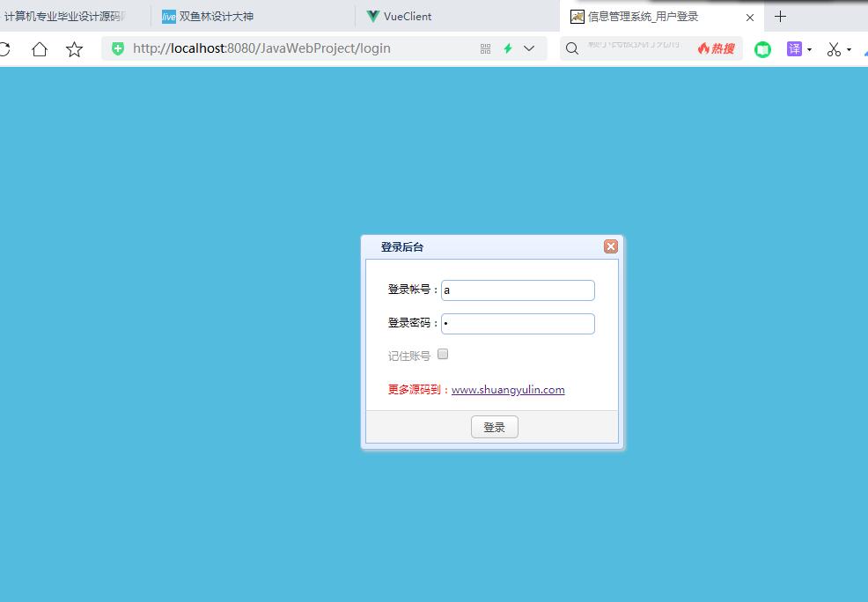Toggle the lightning speed mode icon
This screenshot has height=602, width=868.
508,48
